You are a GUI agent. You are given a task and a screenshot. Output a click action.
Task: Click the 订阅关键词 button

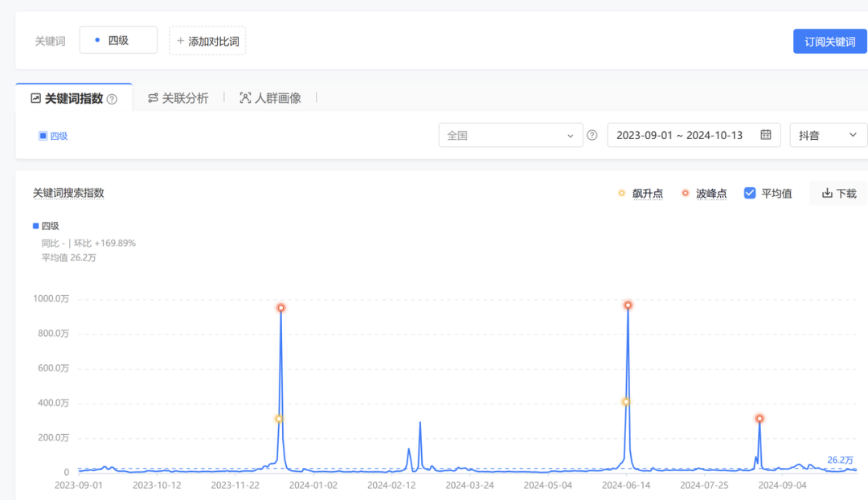coord(829,40)
